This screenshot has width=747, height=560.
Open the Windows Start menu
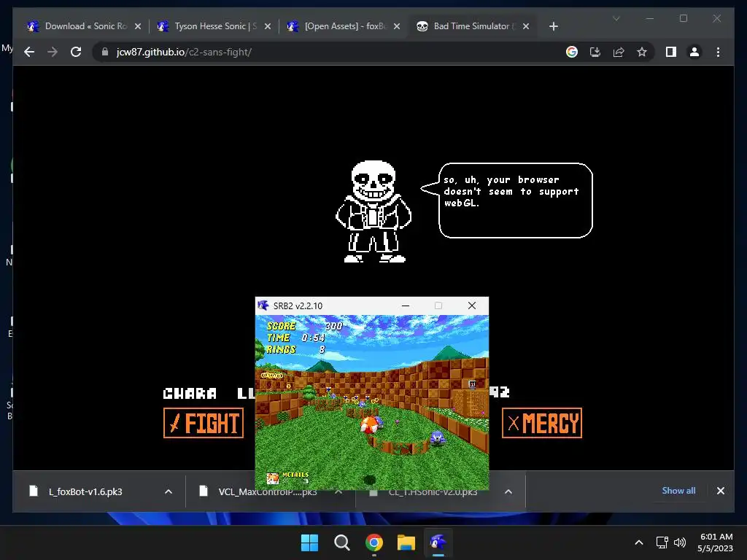309,542
